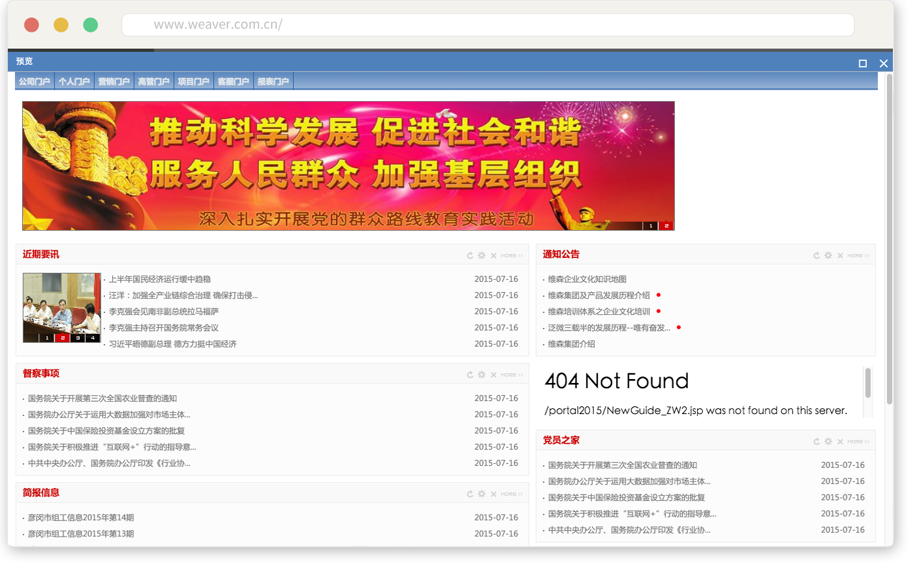Close the 督察事项 panel with X icon
924x567 pixels.
(493, 375)
